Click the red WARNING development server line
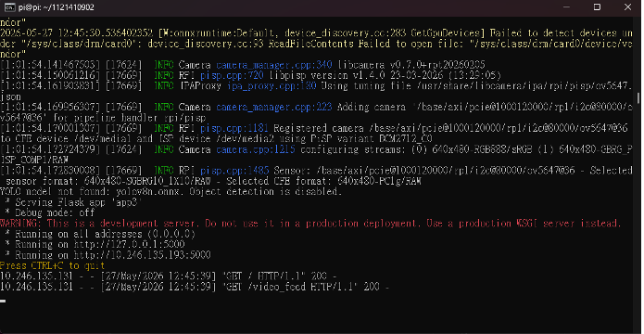 coord(310,224)
